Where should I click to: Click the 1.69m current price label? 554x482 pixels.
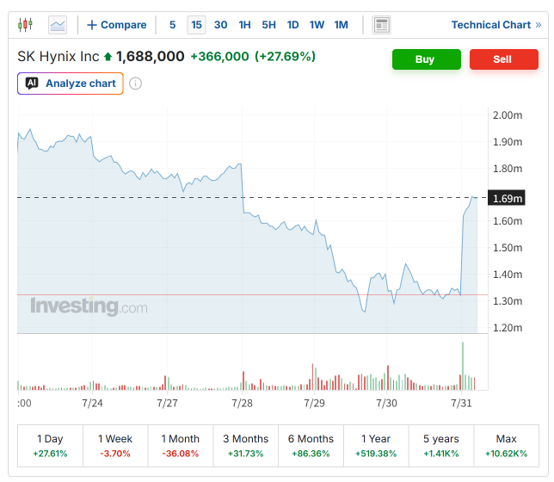click(507, 198)
